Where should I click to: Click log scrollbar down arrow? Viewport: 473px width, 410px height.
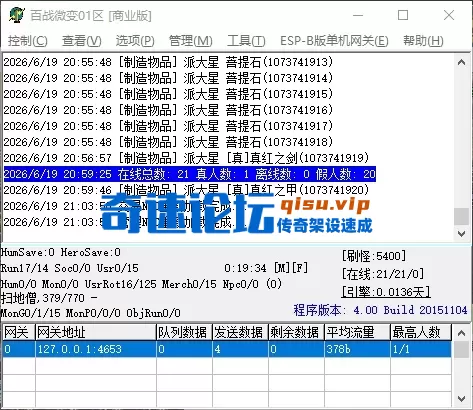click(x=462, y=234)
